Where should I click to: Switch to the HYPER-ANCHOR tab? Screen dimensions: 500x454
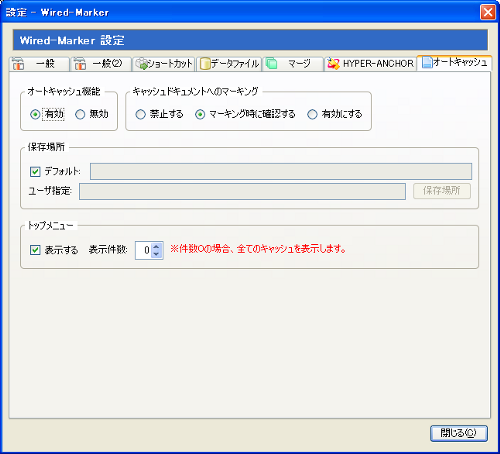point(370,64)
